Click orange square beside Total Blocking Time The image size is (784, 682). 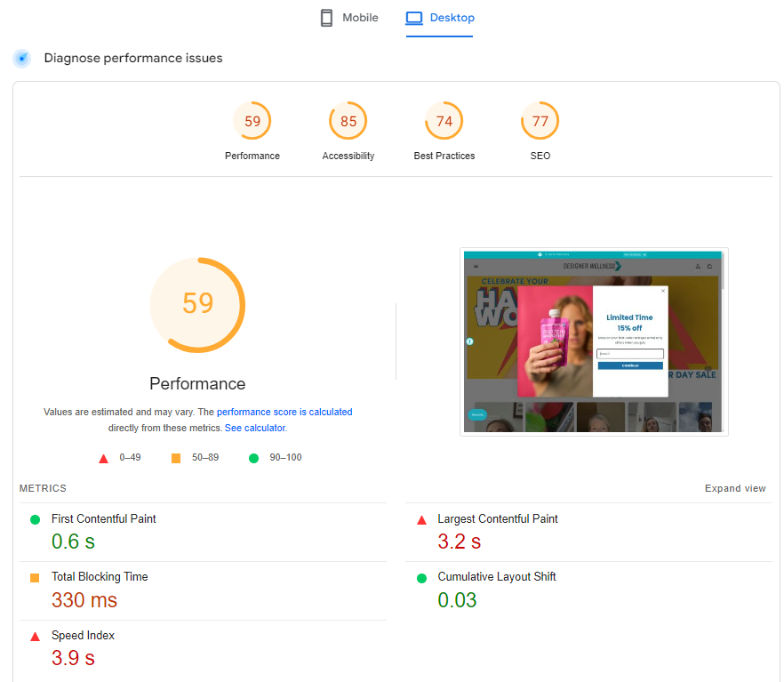(35, 578)
